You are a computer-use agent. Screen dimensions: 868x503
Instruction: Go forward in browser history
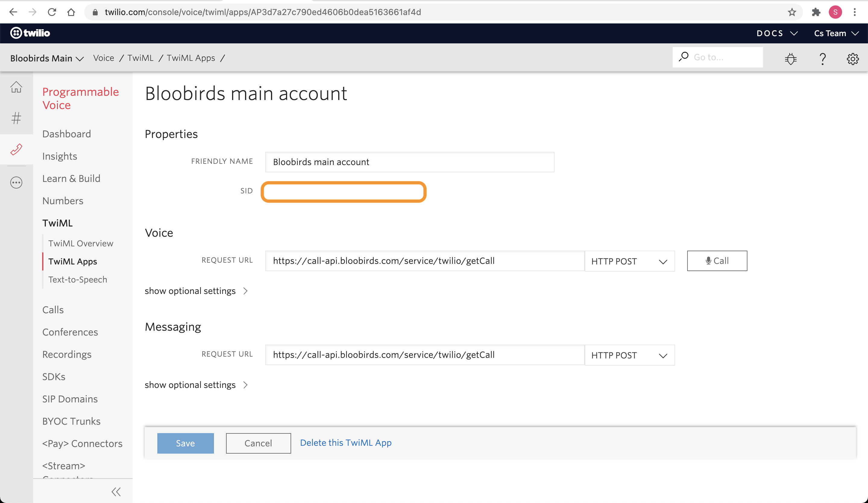coord(32,12)
